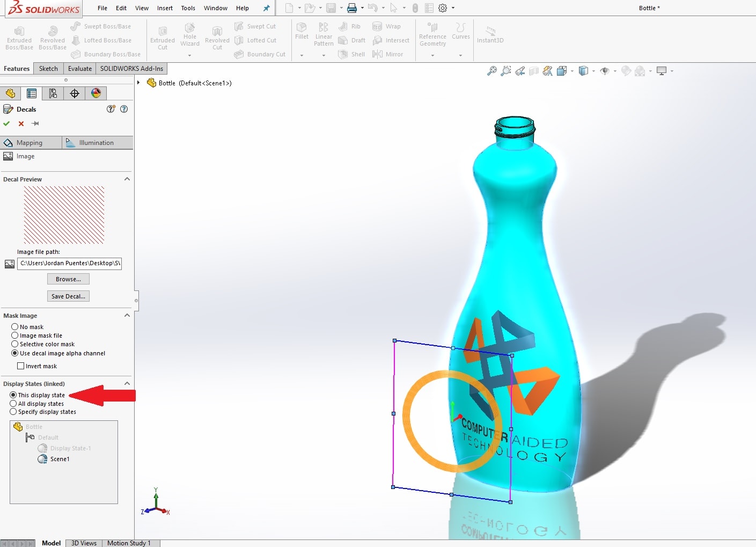Open Curves dropdown arrow
Viewport: 756px width, 547px height.
point(460,55)
